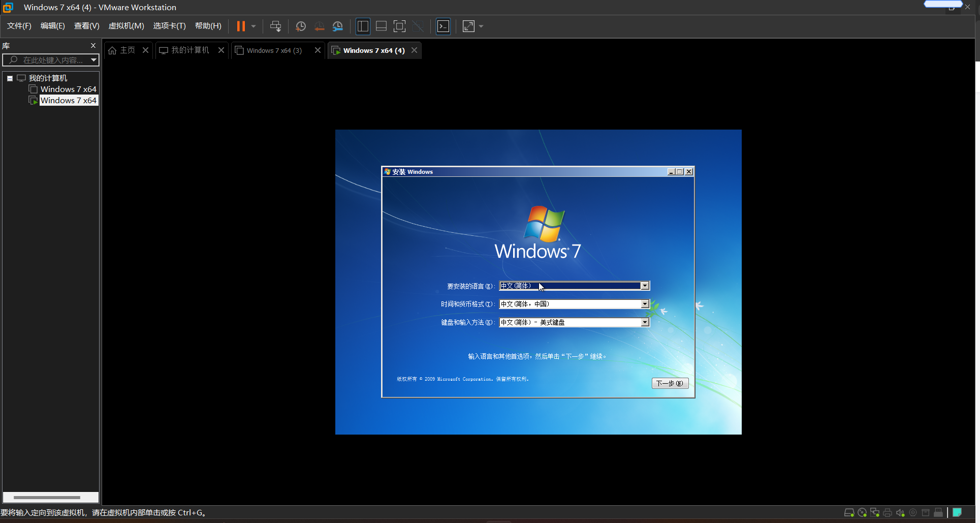Click the teal message log note icon
The height and width of the screenshot is (523, 980).
(x=957, y=512)
